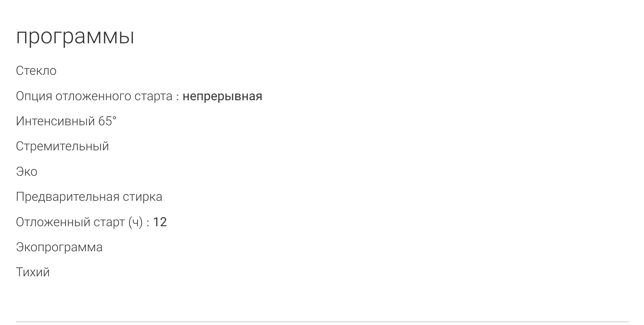644x325 pixels.
Task: Click the word "старт" before "(ч)"
Action: pos(109,222)
